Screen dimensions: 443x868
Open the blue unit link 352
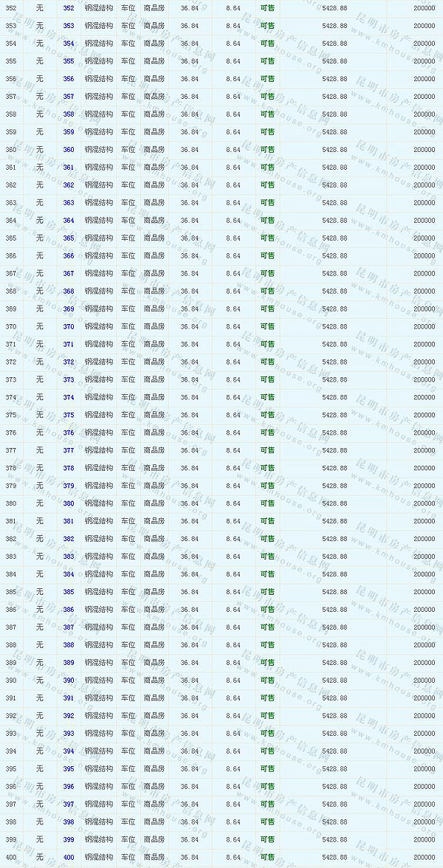(x=69, y=8)
